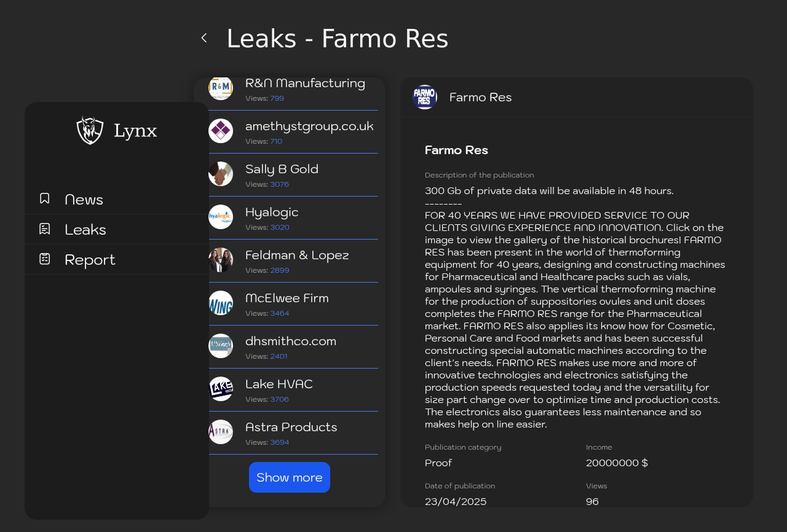Click the Lynx brand name text
Image resolution: width=787 pixels, height=532 pixels.
(x=135, y=131)
